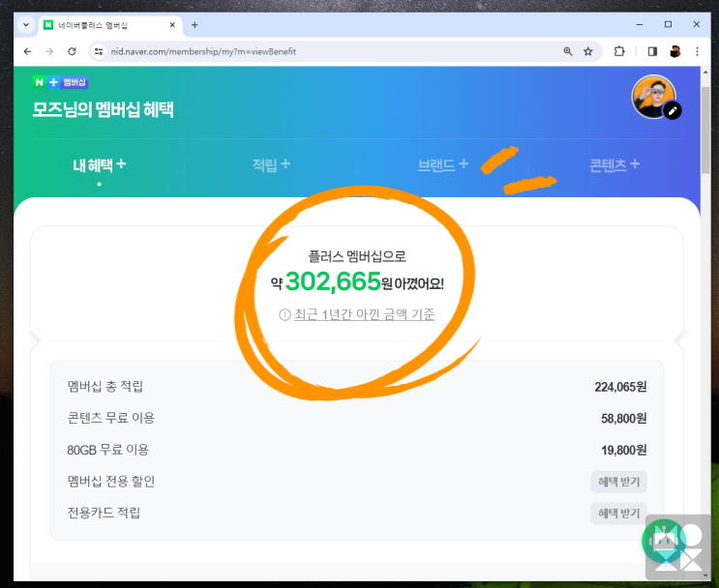Reload the Naver membership page
Screen dimensions: 719x588
tap(72, 52)
